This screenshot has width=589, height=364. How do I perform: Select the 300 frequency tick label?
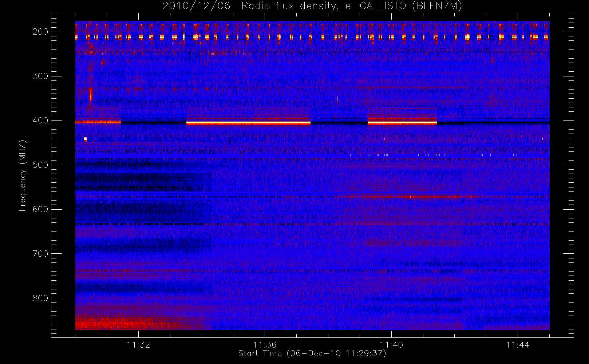point(40,76)
